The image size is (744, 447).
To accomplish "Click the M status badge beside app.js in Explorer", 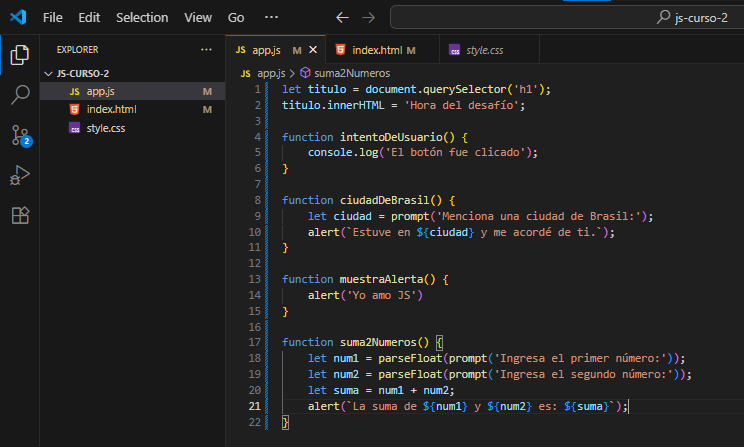I will click(207, 92).
